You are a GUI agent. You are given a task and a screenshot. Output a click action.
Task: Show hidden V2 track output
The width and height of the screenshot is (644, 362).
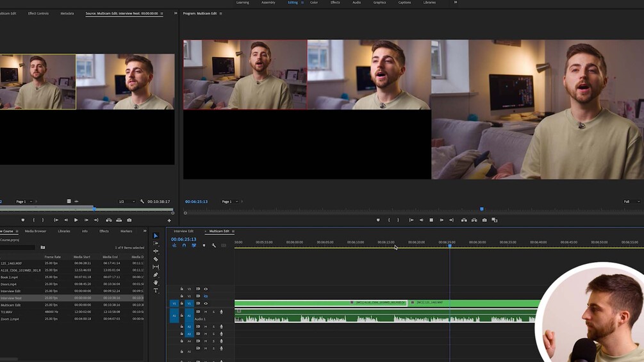pyautogui.click(x=206, y=296)
